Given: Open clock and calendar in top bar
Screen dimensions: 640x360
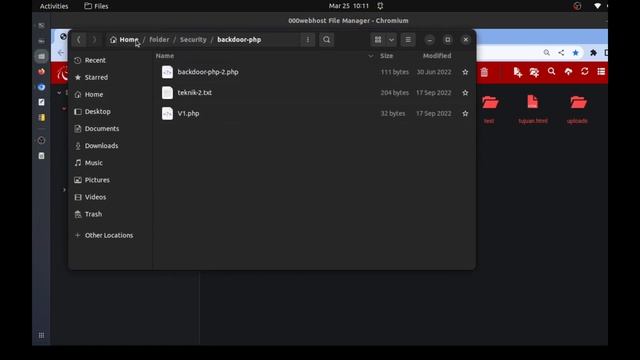Looking at the screenshot, I should 349,6.
